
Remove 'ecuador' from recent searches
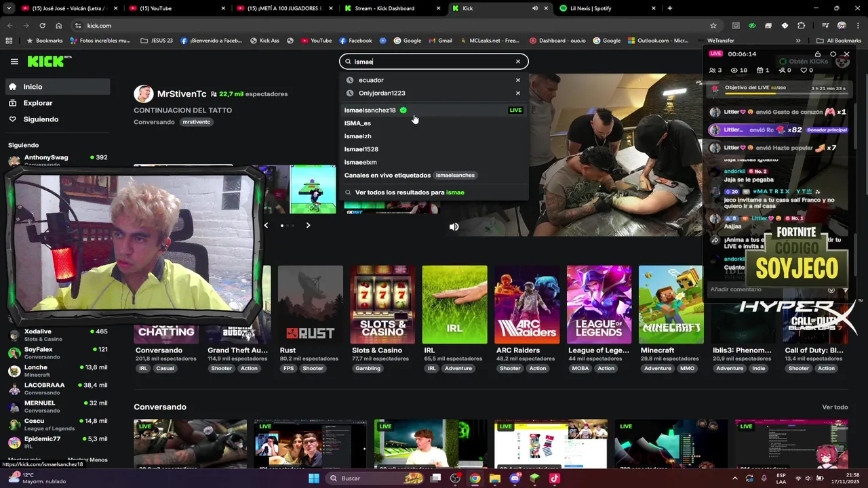(x=518, y=80)
